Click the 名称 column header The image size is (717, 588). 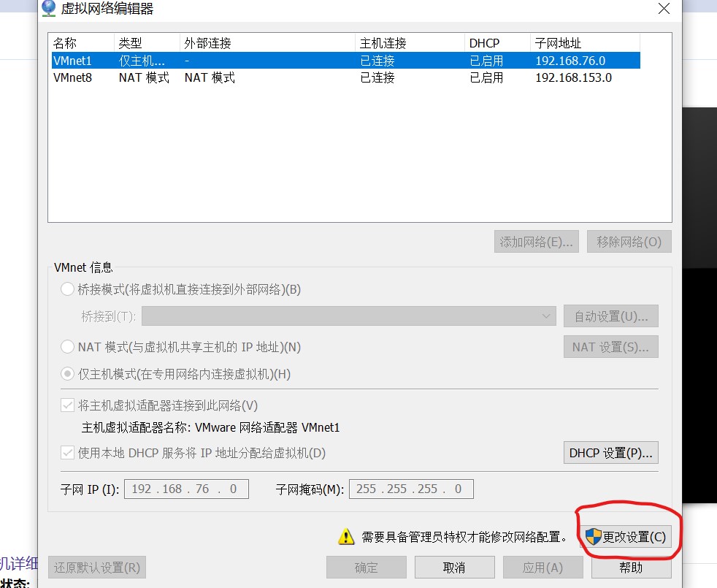(x=81, y=43)
